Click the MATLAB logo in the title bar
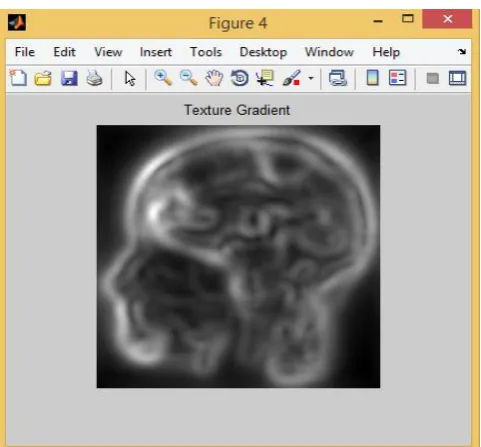Image resolution: width=481 pixels, height=447 pixels. coord(17,23)
